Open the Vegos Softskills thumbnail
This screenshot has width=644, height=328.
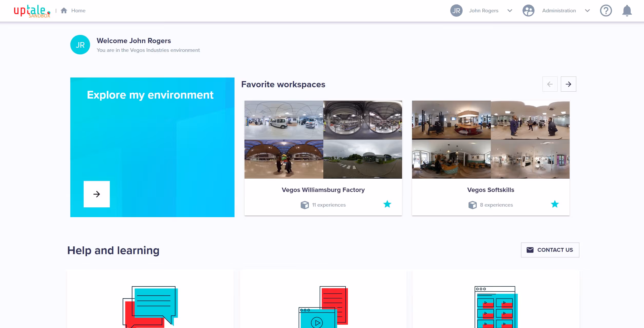point(491,140)
